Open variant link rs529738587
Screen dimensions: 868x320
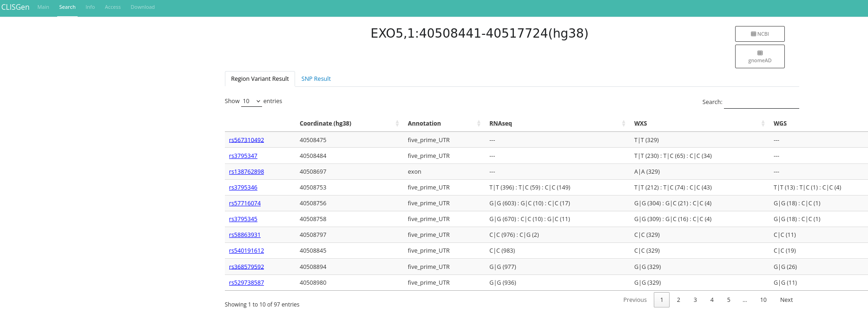[x=246, y=283]
